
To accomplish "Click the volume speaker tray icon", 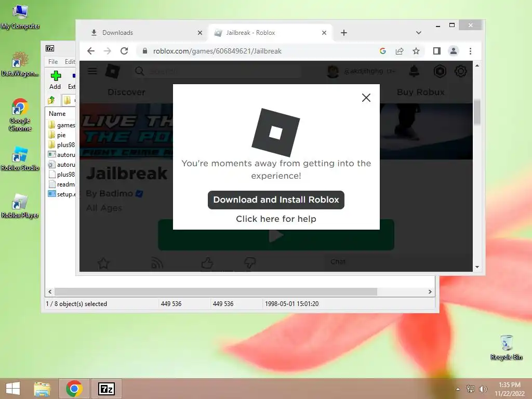I will click(x=483, y=389).
